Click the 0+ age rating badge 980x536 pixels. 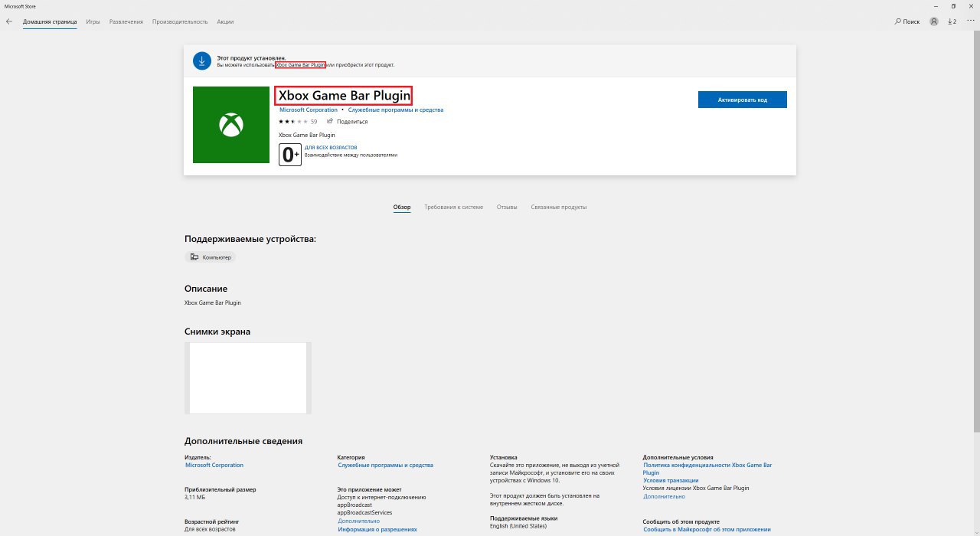click(x=290, y=154)
